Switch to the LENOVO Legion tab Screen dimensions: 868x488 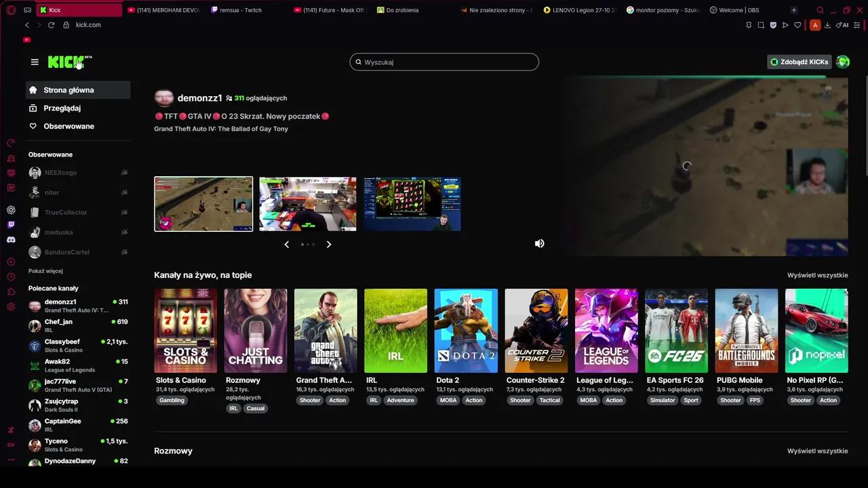point(580,10)
